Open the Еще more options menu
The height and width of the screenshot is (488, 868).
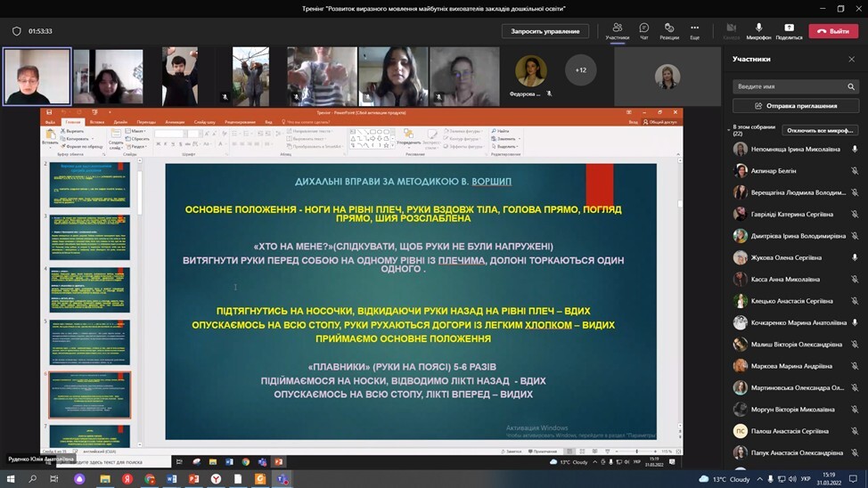pos(695,31)
